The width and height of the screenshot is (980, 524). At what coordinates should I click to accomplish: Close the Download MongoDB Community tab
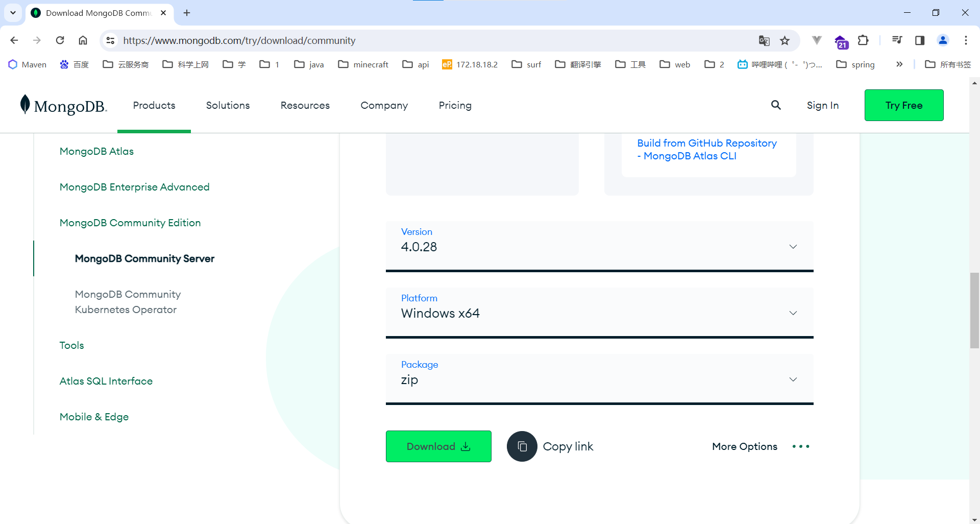pos(163,13)
